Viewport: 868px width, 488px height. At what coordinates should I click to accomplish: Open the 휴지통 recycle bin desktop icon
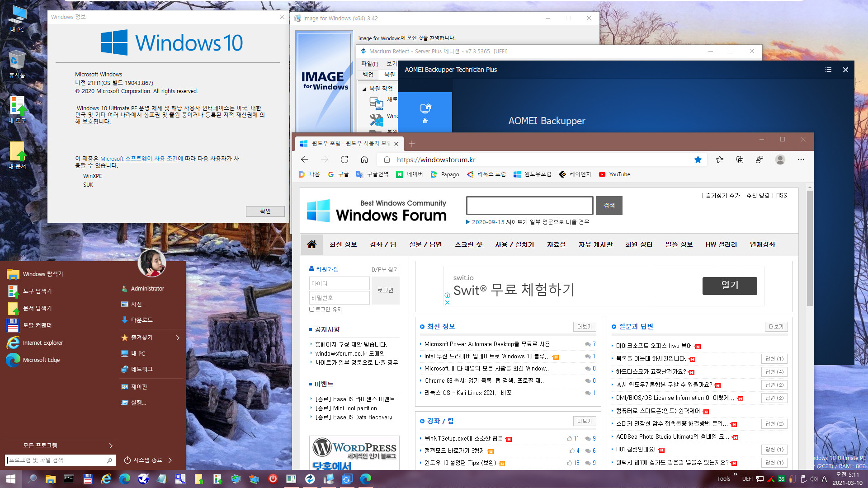tap(17, 64)
